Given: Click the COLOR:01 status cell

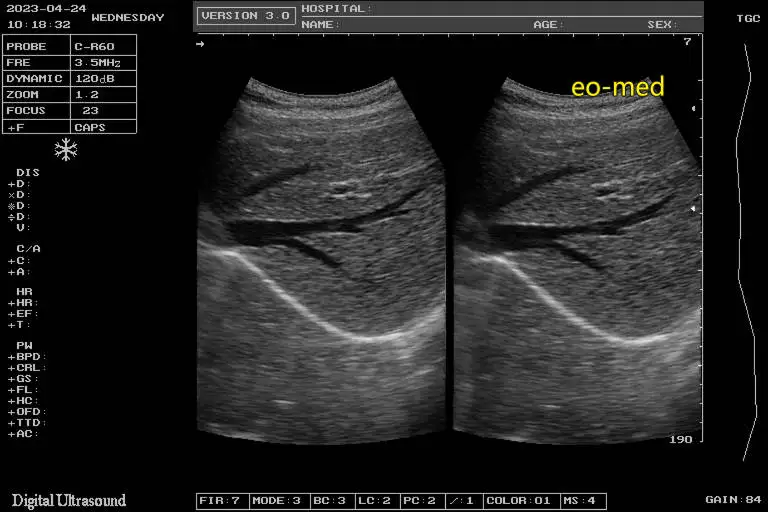Looking at the screenshot, I should click(521, 501).
